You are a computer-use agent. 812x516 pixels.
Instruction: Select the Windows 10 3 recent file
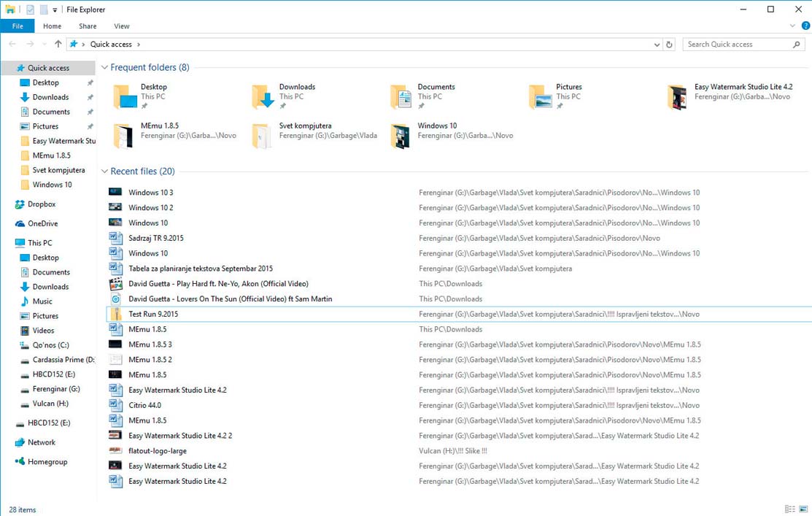(x=151, y=192)
